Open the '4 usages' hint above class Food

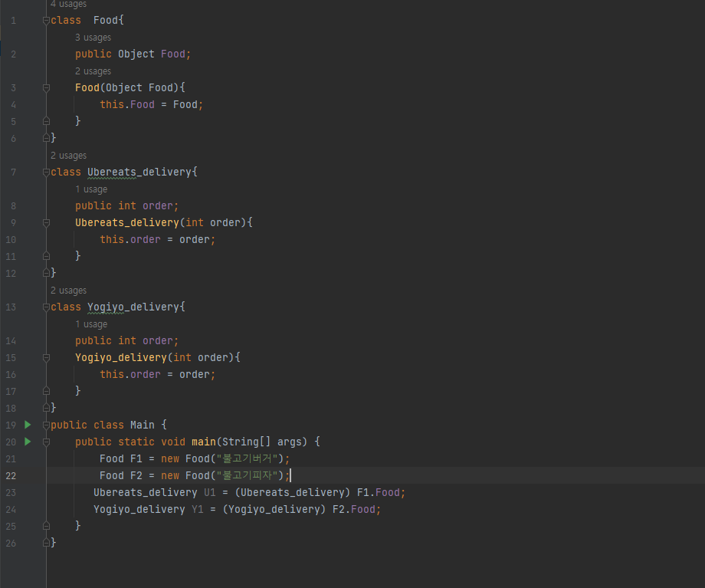68,4
